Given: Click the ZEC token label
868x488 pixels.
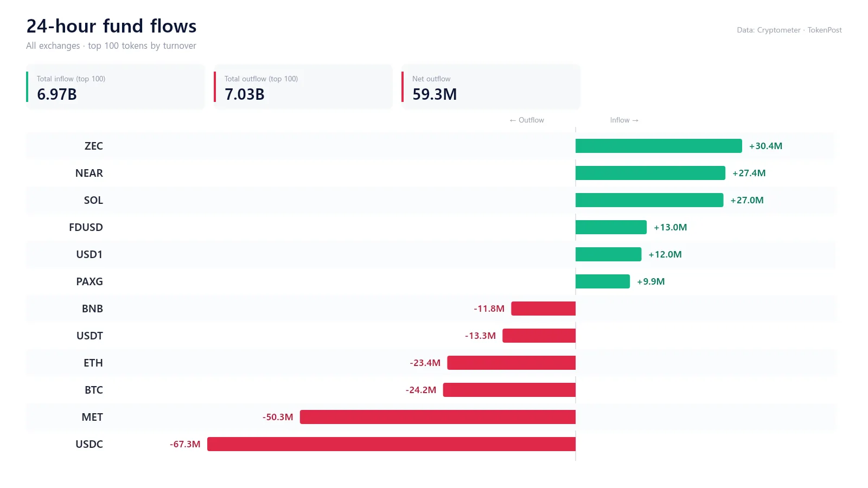Looking at the screenshot, I should (93, 146).
